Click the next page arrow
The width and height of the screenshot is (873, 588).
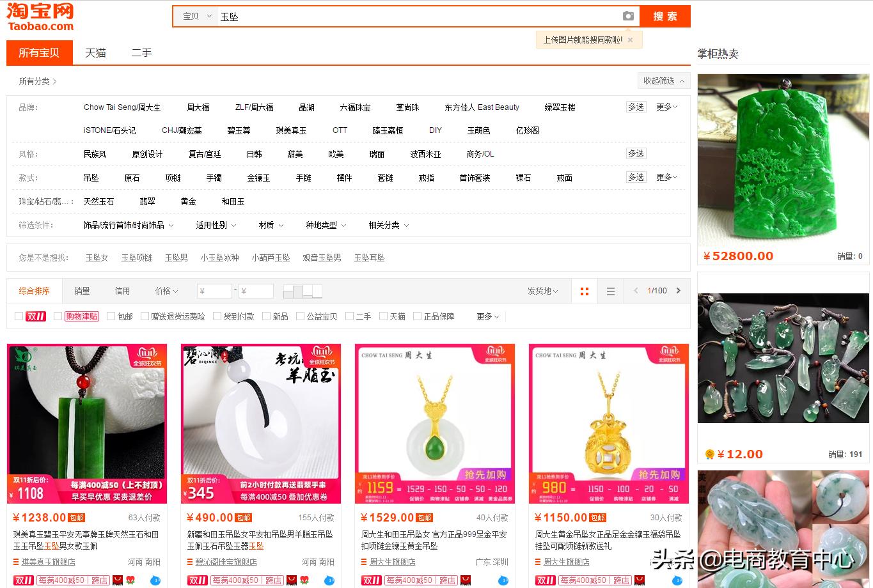coord(679,291)
